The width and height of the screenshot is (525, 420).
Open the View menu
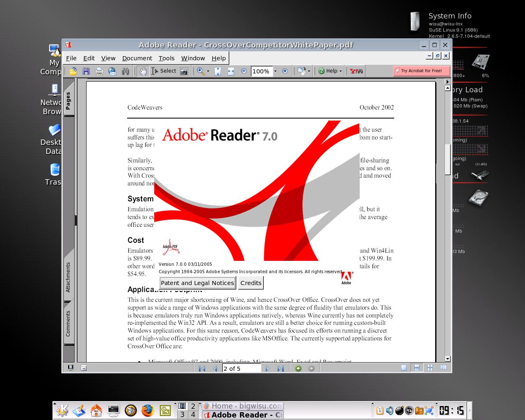tap(108, 58)
